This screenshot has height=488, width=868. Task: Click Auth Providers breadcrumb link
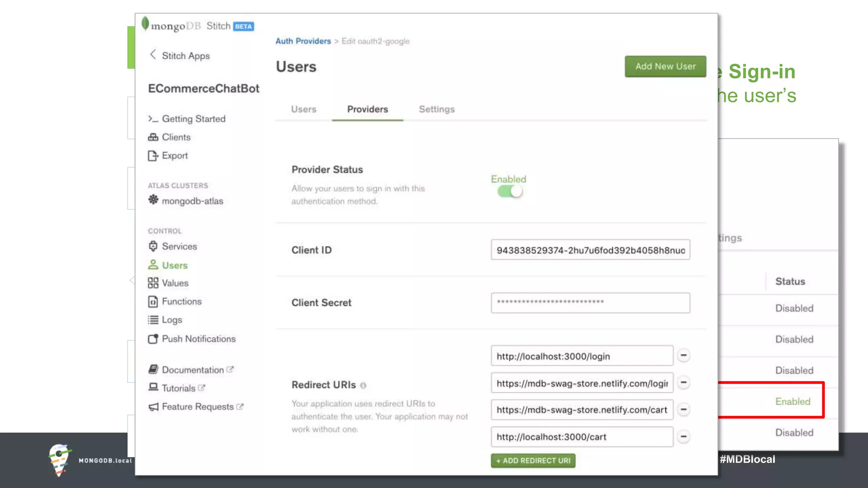tap(303, 41)
